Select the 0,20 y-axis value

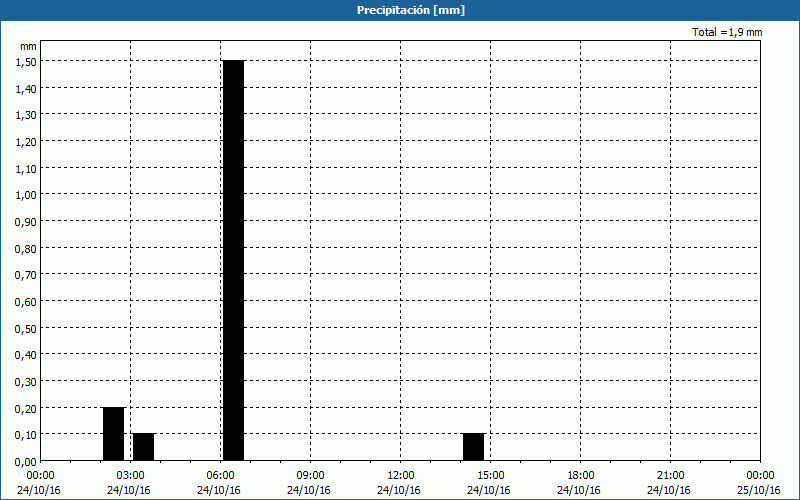point(26,408)
